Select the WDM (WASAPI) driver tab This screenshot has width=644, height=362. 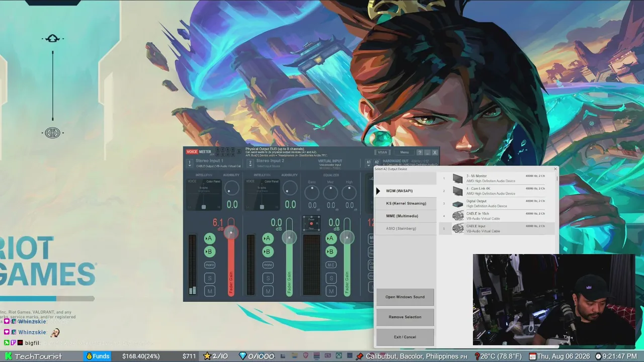coord(405,191)
